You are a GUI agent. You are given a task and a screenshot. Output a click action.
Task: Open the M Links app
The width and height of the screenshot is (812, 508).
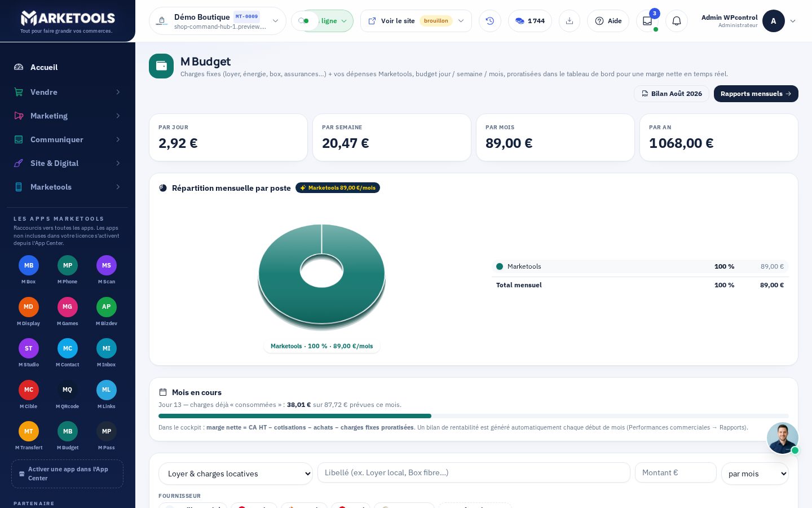pyautogui.click(x=107, y=390)
